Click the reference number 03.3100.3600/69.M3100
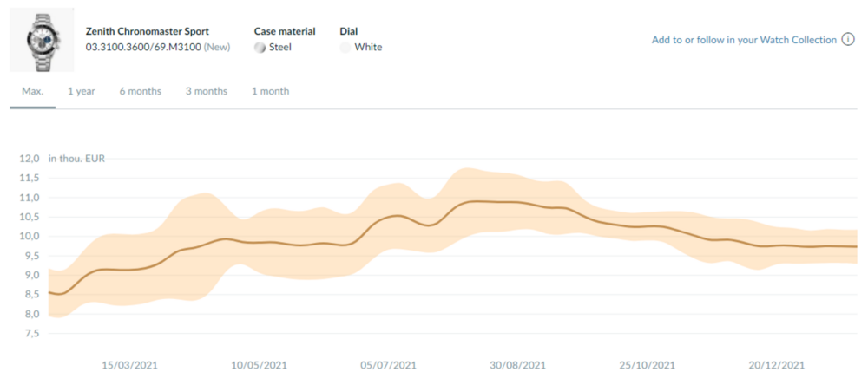This screenshot has width=868, height=385. 143,47
